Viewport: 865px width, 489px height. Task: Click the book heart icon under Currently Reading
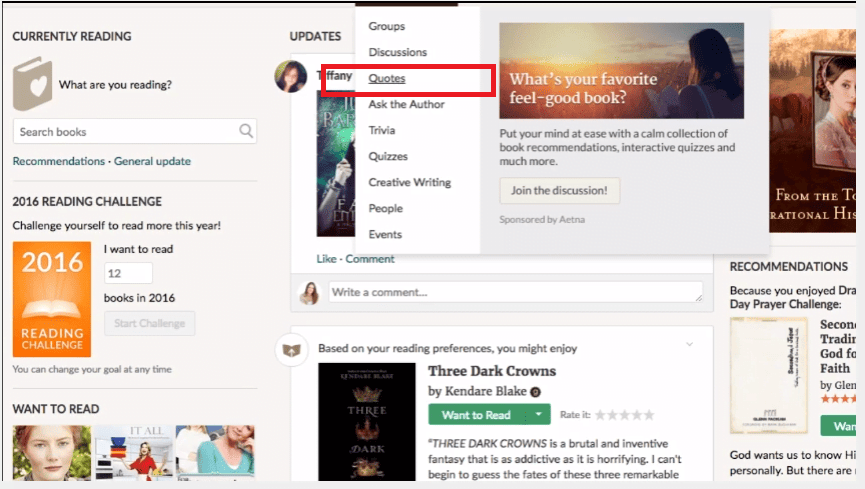click(32, 84)
